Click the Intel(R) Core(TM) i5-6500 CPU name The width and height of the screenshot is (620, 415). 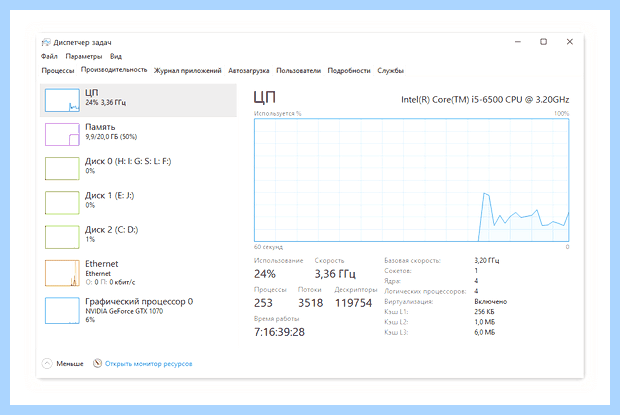[485, 100]
